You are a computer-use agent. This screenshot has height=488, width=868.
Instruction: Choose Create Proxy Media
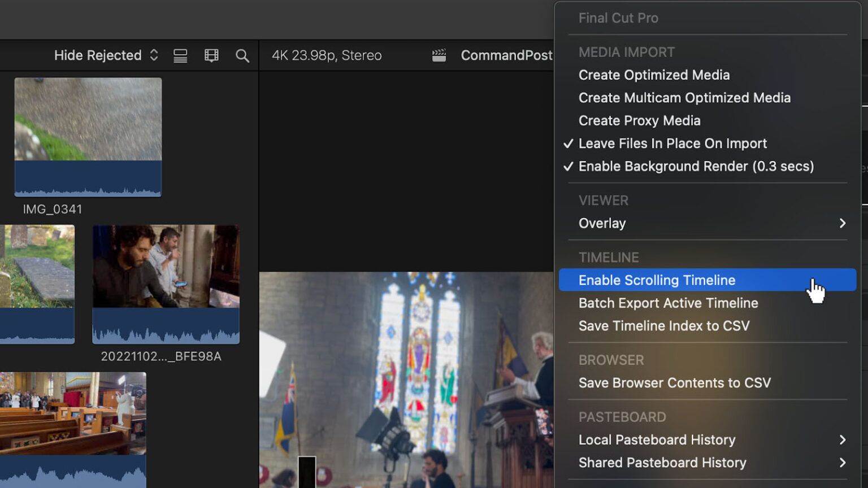point(639,120)
